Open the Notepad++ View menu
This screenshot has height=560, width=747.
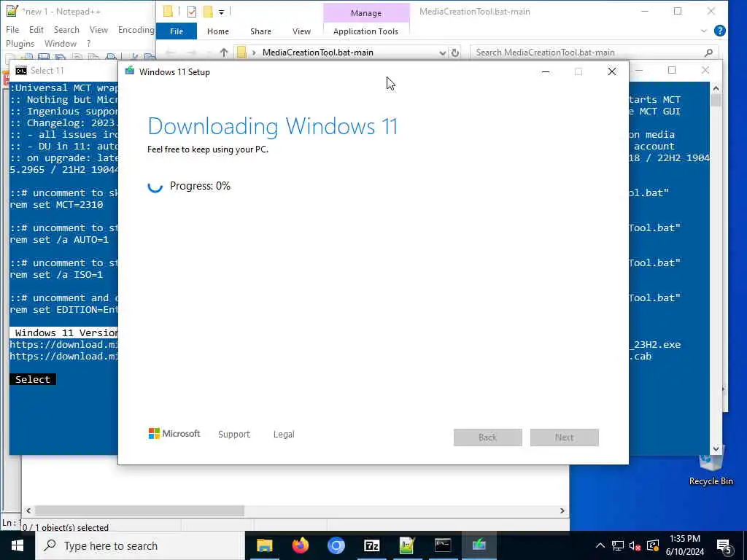[98, 29]
